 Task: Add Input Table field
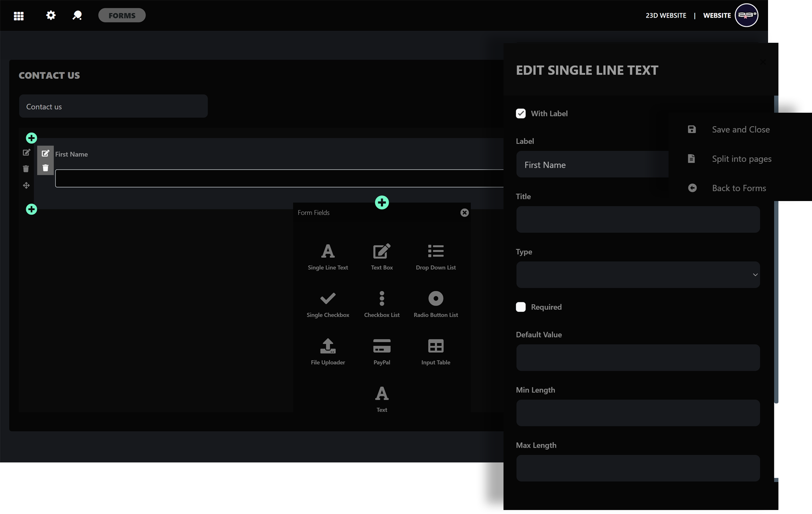436,351
